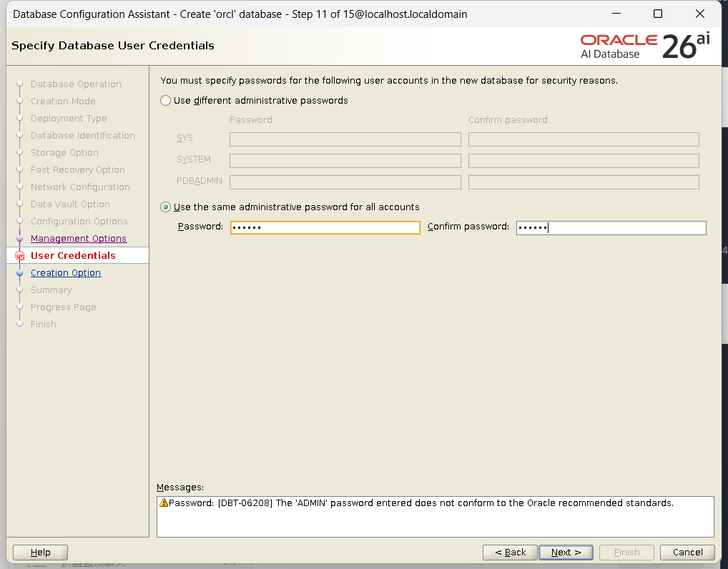The height and width of the screenshot is (569, 728).
Task: Click the Oracle AI Database logo
Action: [645, 46]
